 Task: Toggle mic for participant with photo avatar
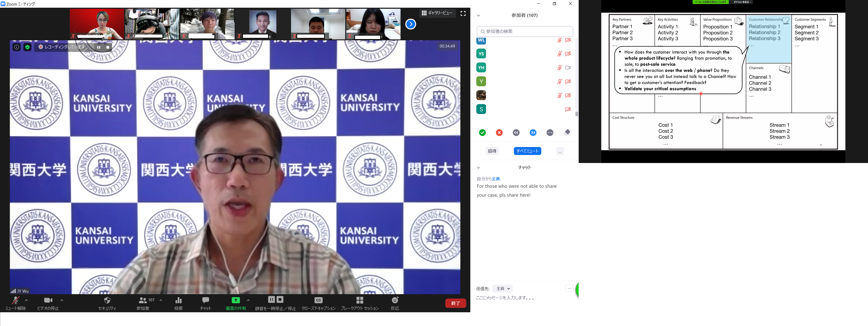tap(559, 95)
